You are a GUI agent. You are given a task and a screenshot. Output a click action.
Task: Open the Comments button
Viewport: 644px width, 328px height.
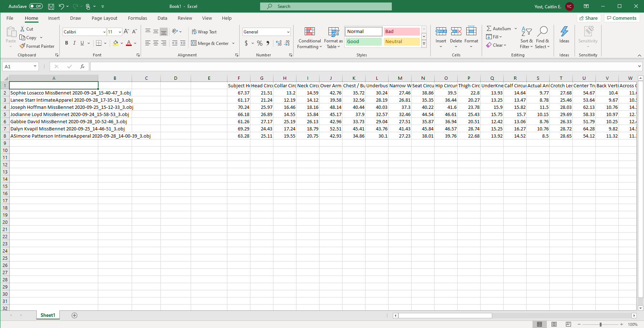[x=622, y=18]
